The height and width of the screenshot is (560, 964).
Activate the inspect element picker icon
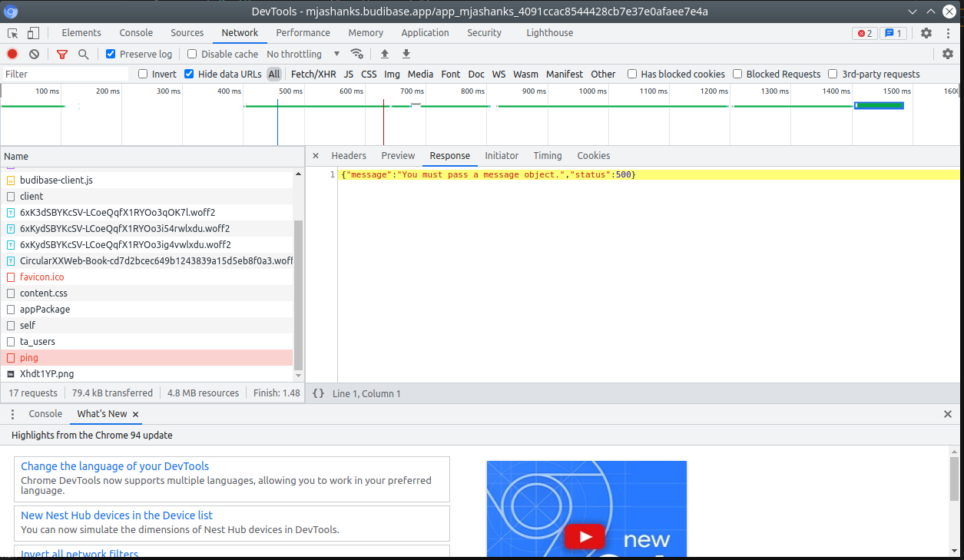pyautogui.click(x=13, y=33)
